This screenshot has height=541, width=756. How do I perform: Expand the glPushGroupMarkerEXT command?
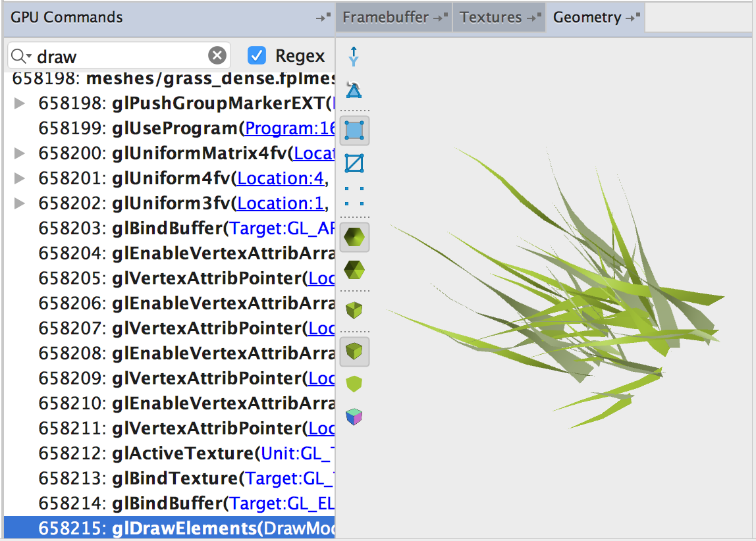(20, 103)
